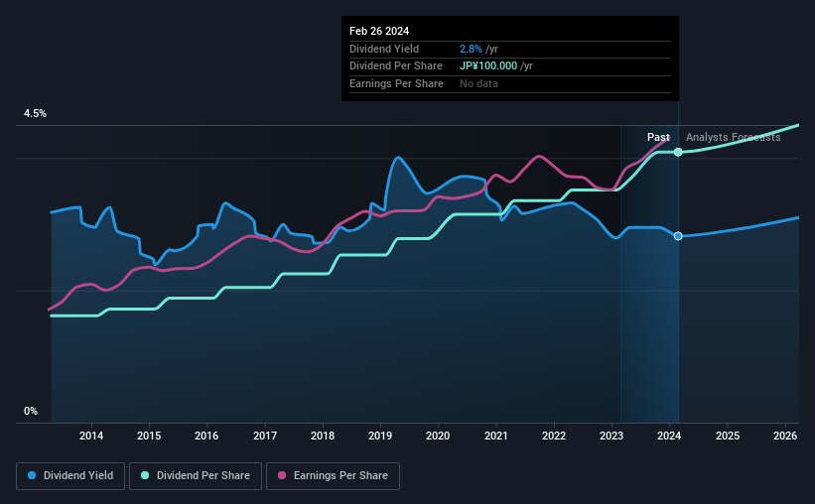Viewport: 815px width, 504px height.
Task: Toggle the Earnings Per Share legend button
Action: click(x=333, y=476)
